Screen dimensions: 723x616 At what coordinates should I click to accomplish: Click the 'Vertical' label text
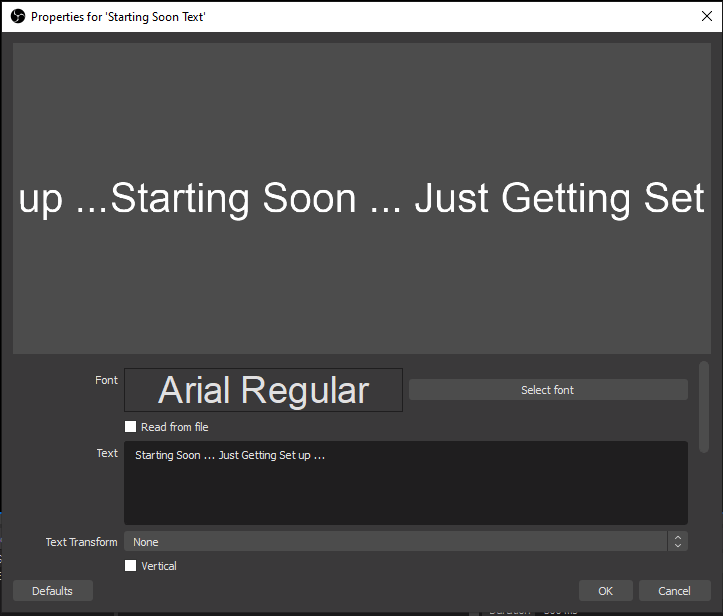click(x=159, y=566)
